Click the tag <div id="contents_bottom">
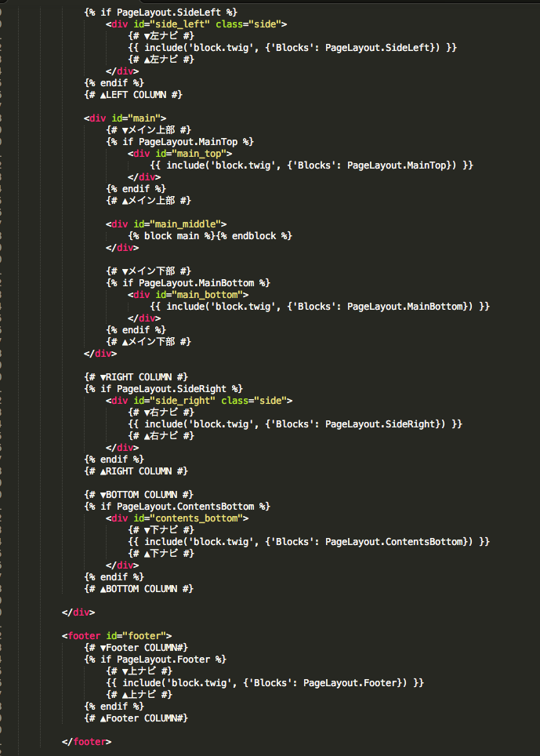The height and width of the screenshot is (756, 540). [177, 518]
